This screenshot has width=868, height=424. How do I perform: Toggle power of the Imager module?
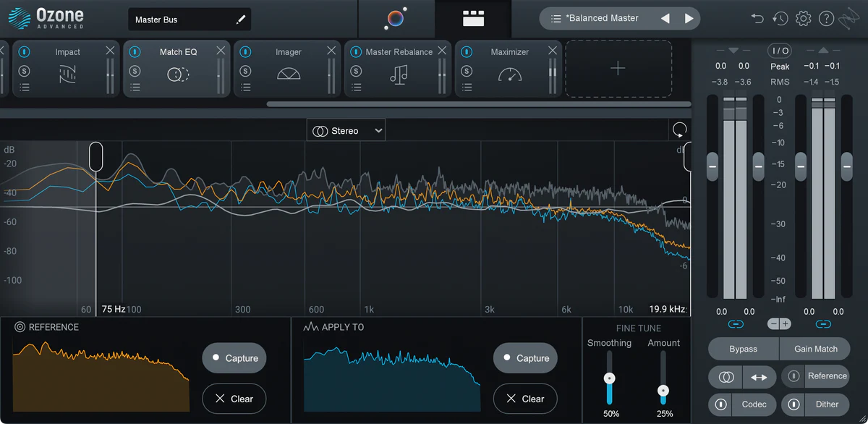point(245,52)
